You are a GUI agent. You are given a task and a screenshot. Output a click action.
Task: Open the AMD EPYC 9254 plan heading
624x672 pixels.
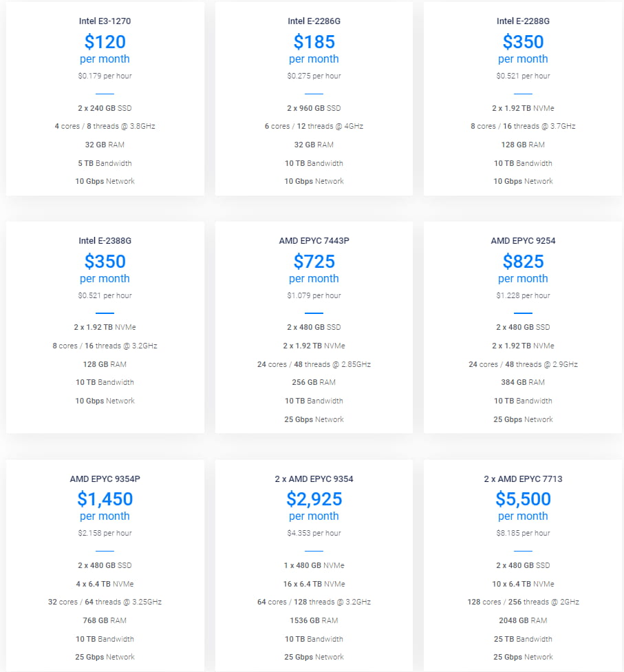click(x=523, y=241)
